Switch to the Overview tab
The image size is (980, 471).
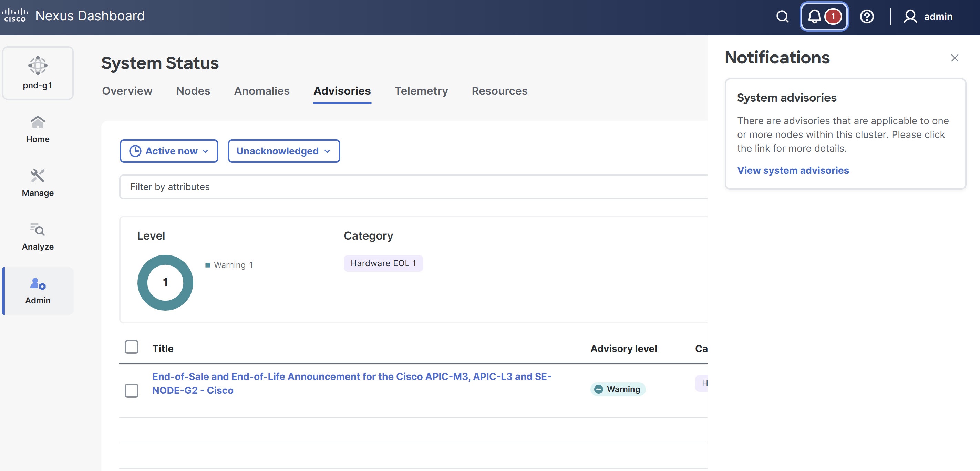[x=127, y=91]
